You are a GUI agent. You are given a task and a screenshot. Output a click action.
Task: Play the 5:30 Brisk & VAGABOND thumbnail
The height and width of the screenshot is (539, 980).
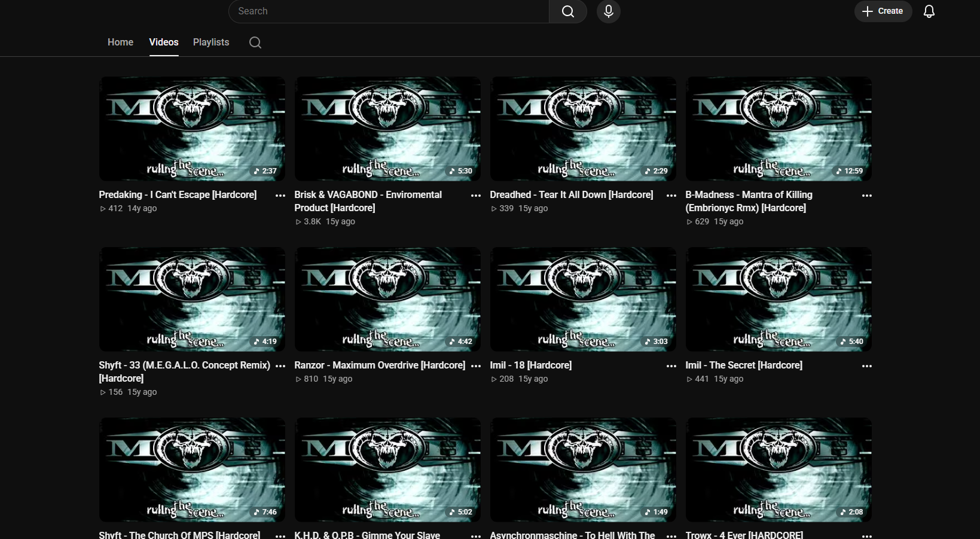coord(387,129)
